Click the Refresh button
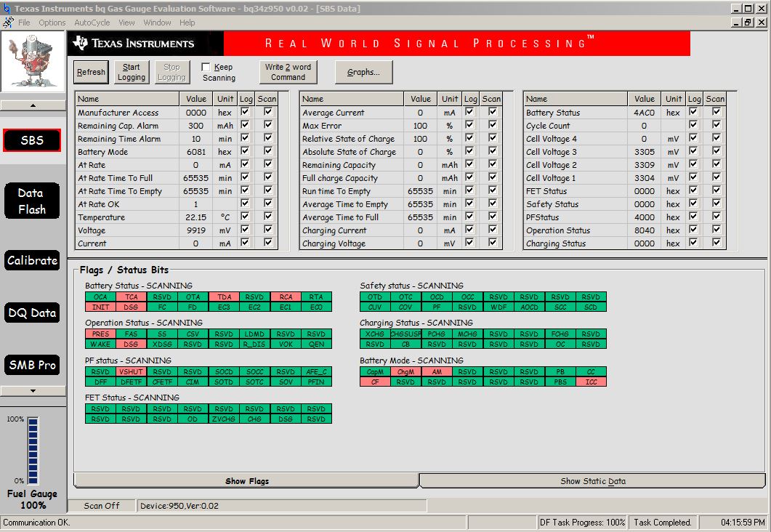Screen dimensions: 771x532 [x=91, y=72]
